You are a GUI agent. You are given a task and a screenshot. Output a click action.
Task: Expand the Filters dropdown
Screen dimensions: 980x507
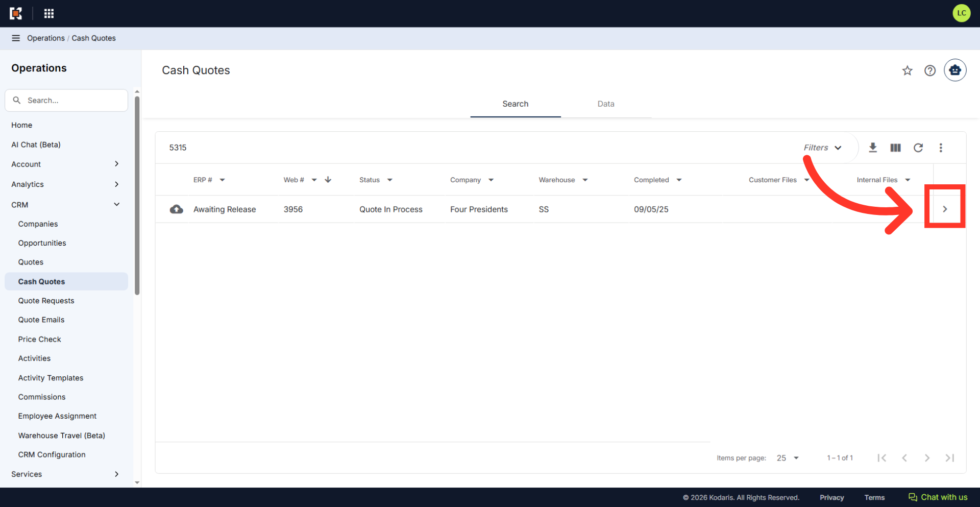click(822, 148)
